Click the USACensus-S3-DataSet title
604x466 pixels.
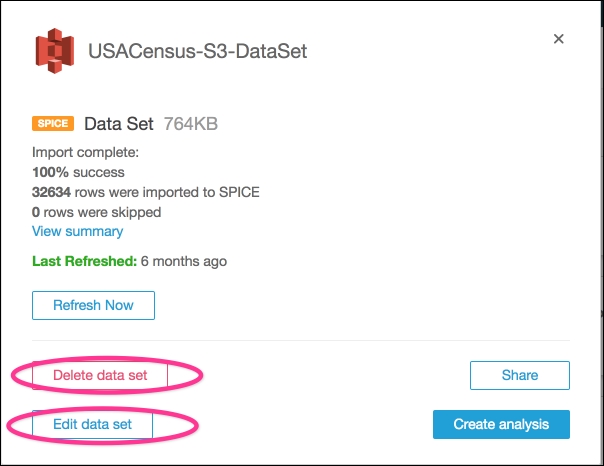[x=198, y=51]
